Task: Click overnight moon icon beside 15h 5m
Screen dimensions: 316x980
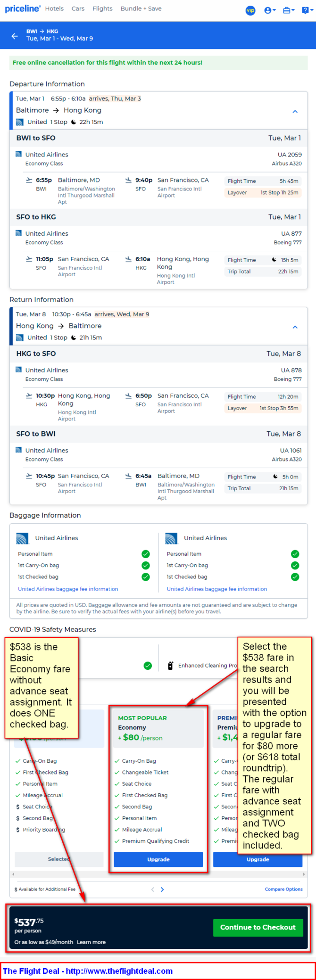Action: 274,260
